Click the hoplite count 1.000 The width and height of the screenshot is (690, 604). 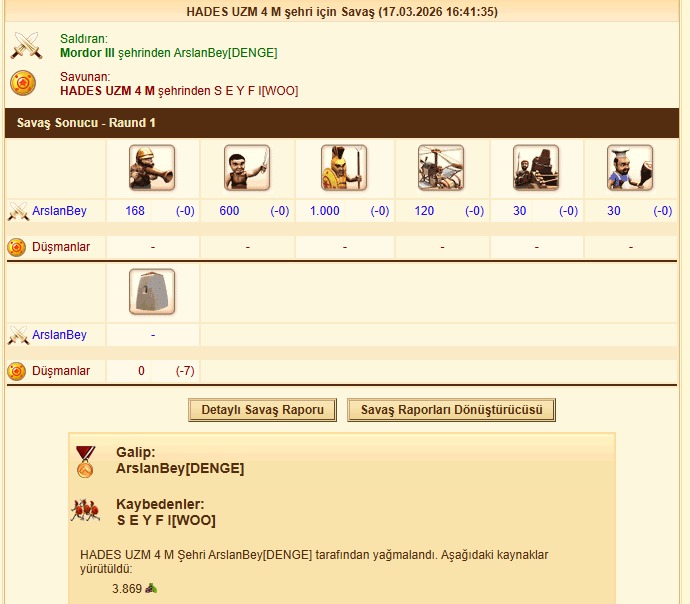pos(325,211)
